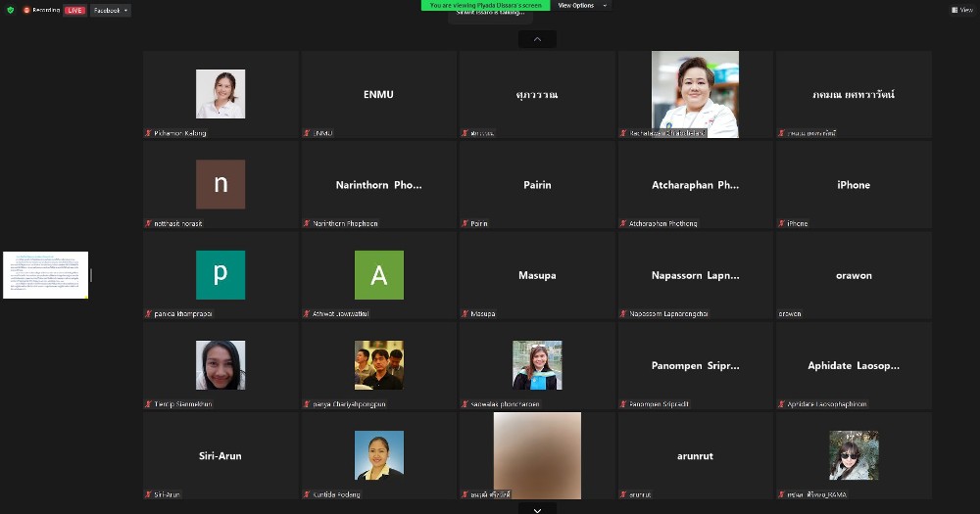Click the muted mic icon beside Masupa's name
The image size is (980, 514).
(465, 314)
